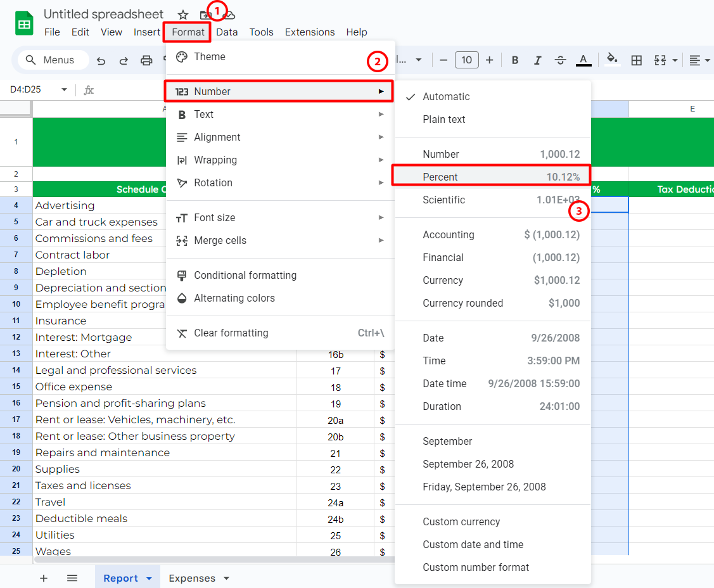The height and width of the screenshot is (588, 714).
Task: Open the all sheets list
Action: [x=72, y=578]
